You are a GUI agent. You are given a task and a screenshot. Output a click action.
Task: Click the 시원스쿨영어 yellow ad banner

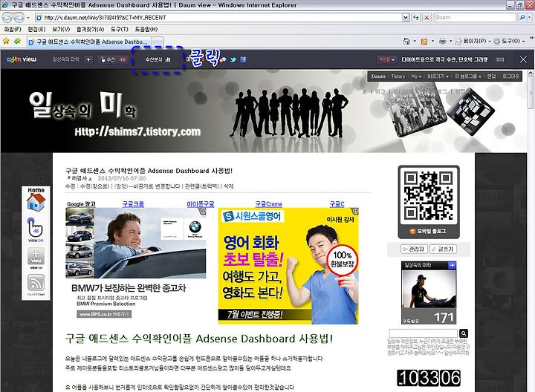click(288, 266)
